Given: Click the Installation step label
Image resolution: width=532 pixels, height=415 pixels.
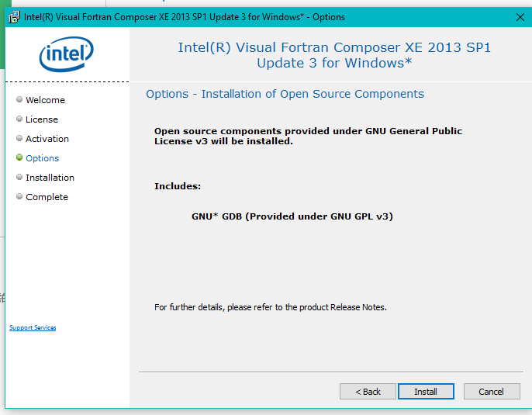Looking at the screenshot, I should (x=50, y=178).
